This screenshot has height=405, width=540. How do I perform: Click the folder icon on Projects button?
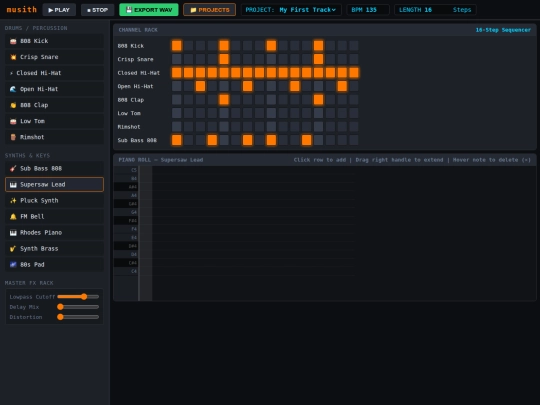point(193,10)
